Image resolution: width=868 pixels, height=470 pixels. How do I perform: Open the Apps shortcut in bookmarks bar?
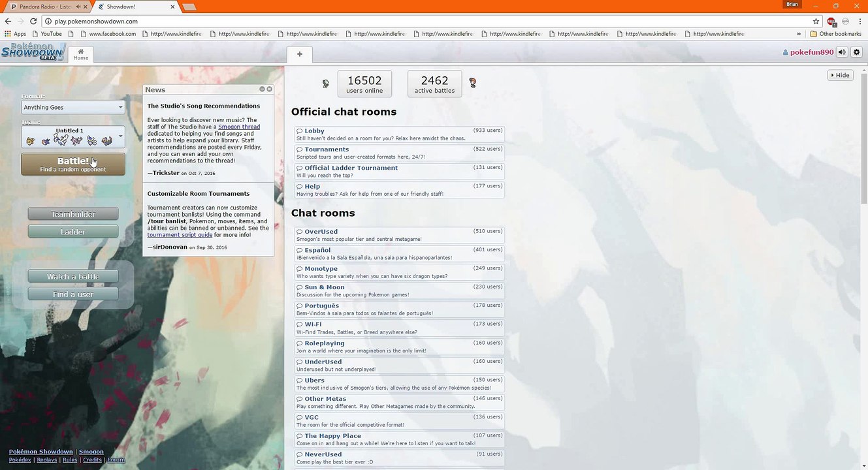15,34
